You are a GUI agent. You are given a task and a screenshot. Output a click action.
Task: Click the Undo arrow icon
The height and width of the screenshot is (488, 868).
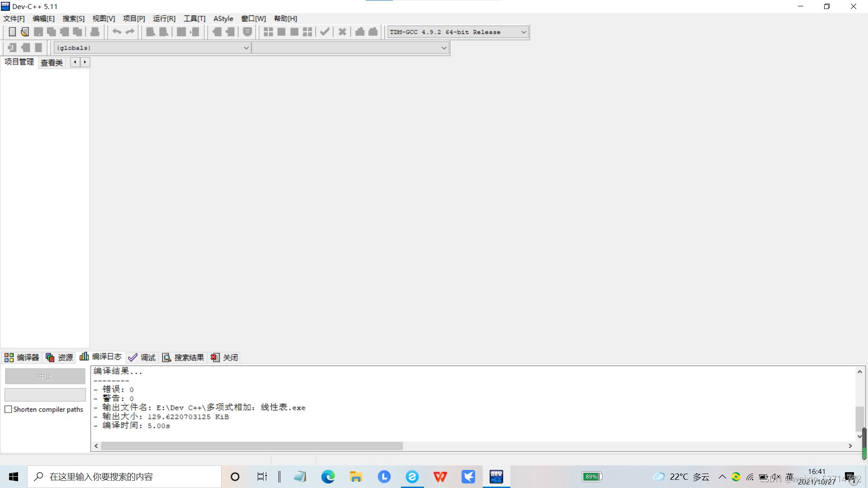[117, 32]
